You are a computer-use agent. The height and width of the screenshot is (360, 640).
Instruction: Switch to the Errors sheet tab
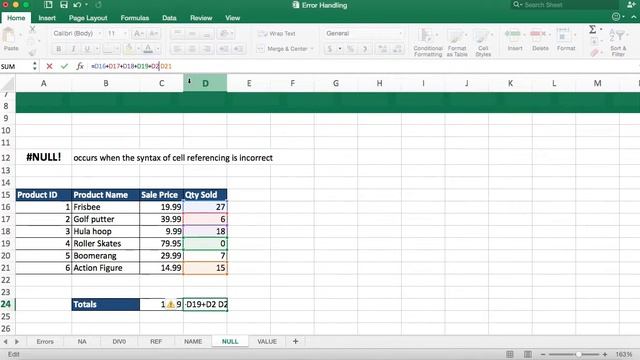click(x=45, y=342)
